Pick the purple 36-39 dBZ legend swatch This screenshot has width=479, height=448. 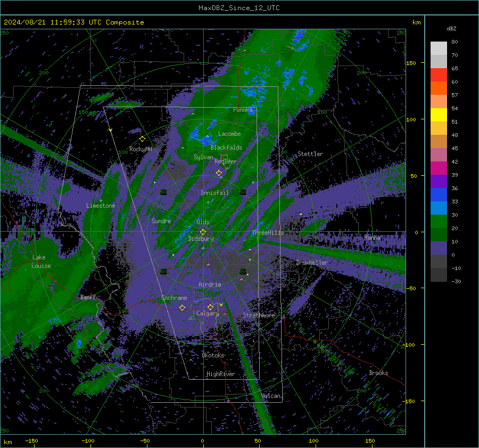439,182
